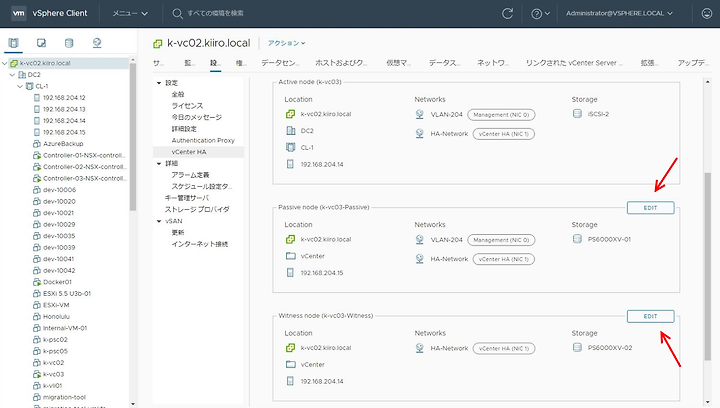Select k-vc03 VM in tree

53,374
